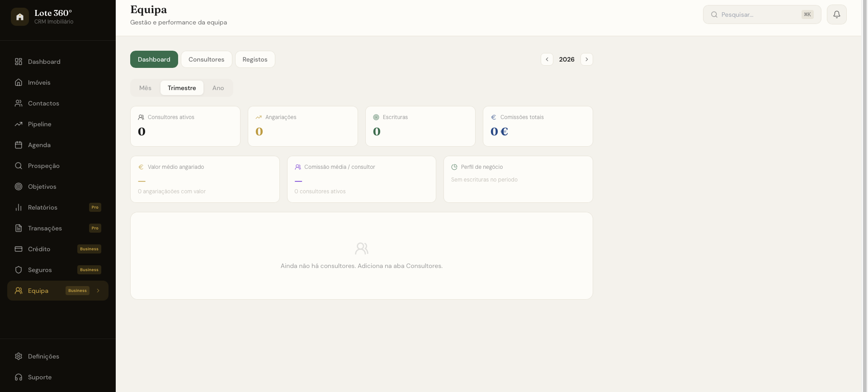The image size is (868, 392).
Task: Select the Trimestre period option
Action: pyautogui.click(x=182, y=88)
